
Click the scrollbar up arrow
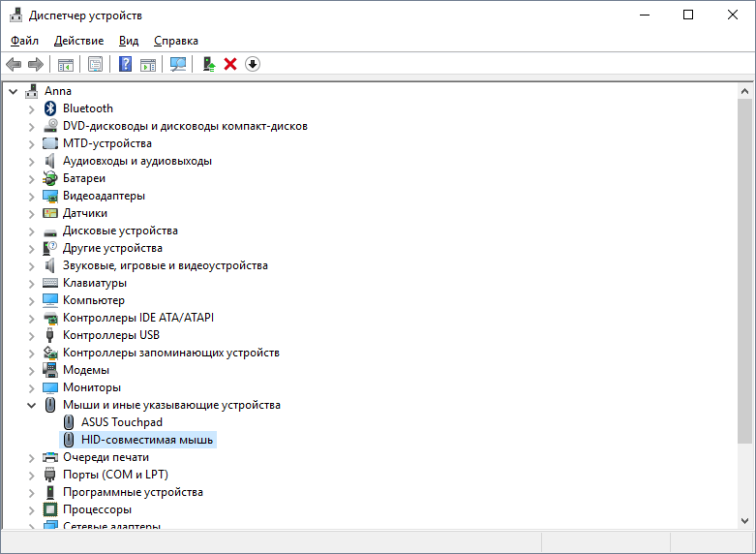(744, 91)
